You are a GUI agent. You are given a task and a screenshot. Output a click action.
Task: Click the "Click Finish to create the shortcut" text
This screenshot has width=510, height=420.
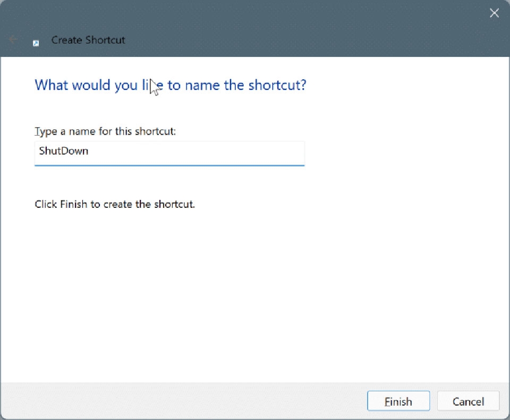(115, 204)
